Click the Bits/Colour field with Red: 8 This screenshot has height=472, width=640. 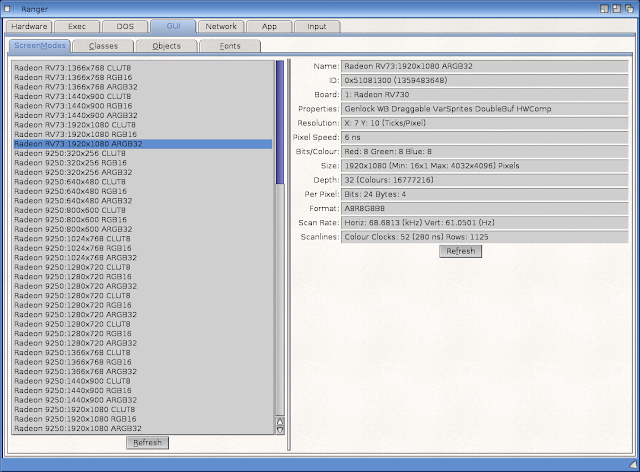[484, 151]
